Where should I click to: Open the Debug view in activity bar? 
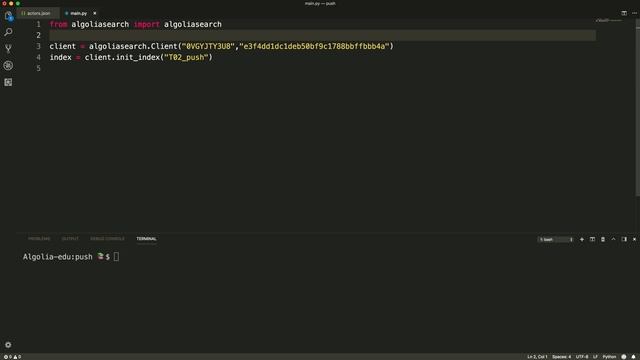point(8,65)
